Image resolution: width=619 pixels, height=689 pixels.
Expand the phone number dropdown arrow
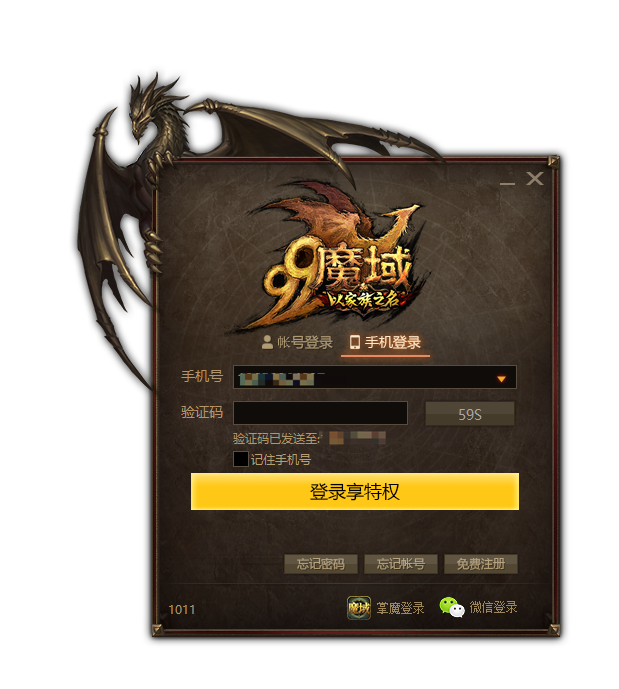tap(501, 379)
